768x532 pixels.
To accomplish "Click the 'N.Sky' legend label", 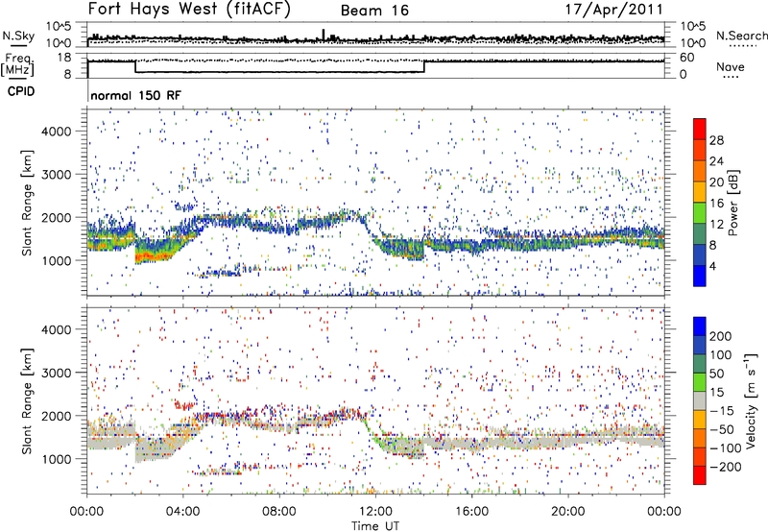I will tap(18, 36).
